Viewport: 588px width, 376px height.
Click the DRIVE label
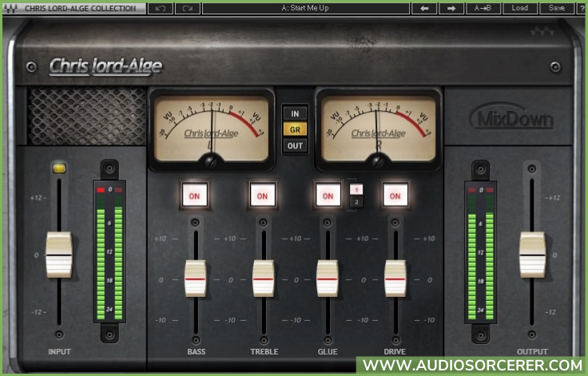pyautogui.click(x=395, y=351)
